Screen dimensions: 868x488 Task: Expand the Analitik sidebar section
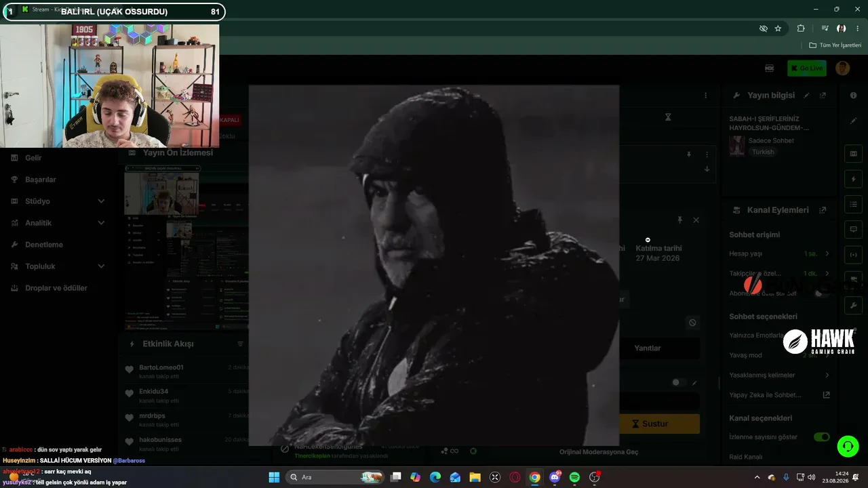tap(101, 223)
